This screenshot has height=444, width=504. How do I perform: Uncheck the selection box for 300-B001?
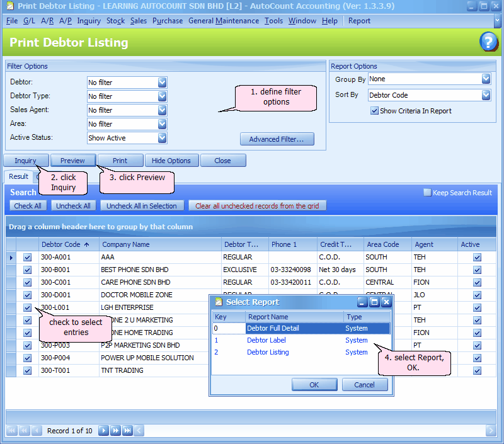click(27, 270)
